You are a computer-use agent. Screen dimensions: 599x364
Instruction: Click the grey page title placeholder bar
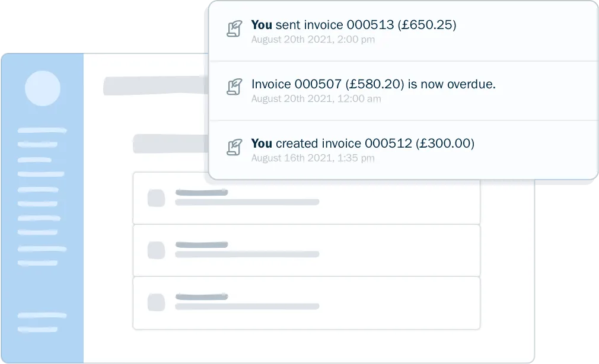pyautogui.click(x=156, y=85)
